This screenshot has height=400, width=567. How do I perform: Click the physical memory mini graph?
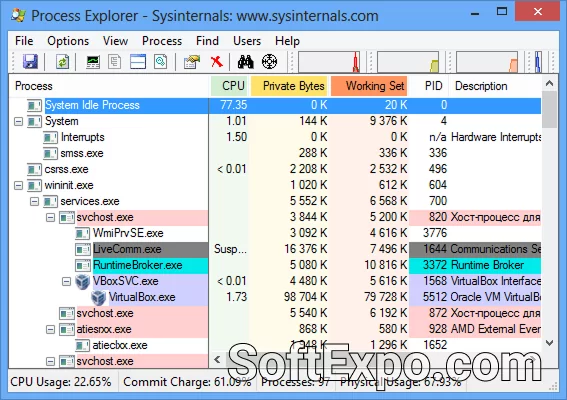[487, 62]
